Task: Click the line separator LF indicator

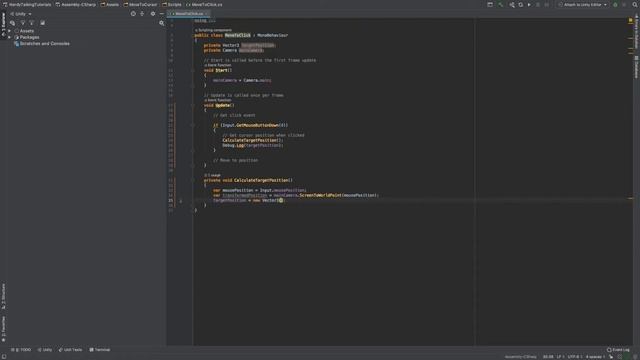Action: pos(560,357)
